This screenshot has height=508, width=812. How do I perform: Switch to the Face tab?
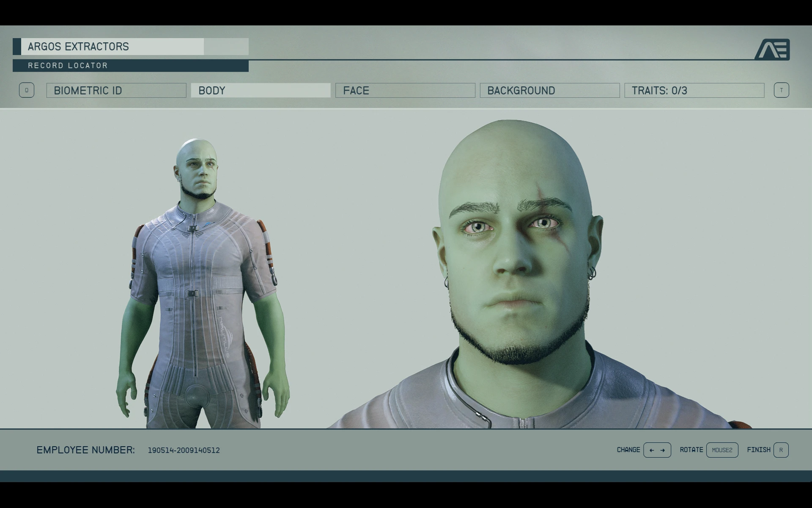pyautogui.click(x=405, y=91)
